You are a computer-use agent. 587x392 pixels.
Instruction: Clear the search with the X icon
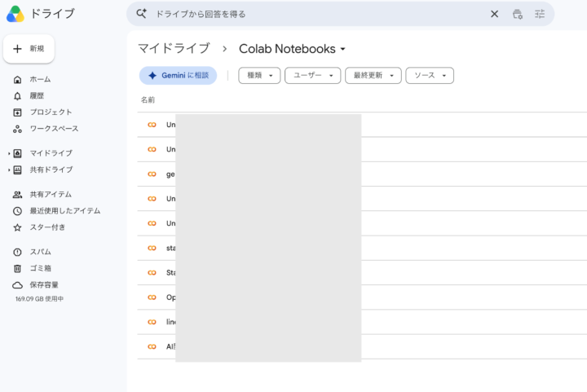[494, 14]
